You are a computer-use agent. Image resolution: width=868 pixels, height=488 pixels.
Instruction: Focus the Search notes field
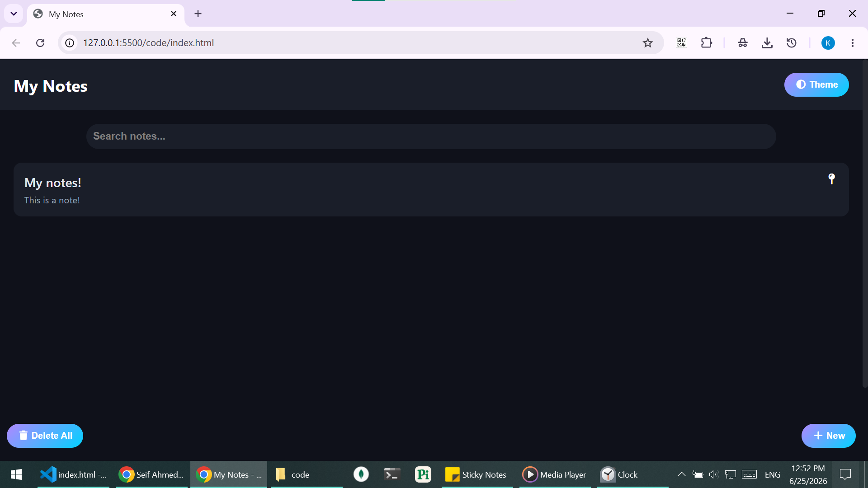coord(431,136)
